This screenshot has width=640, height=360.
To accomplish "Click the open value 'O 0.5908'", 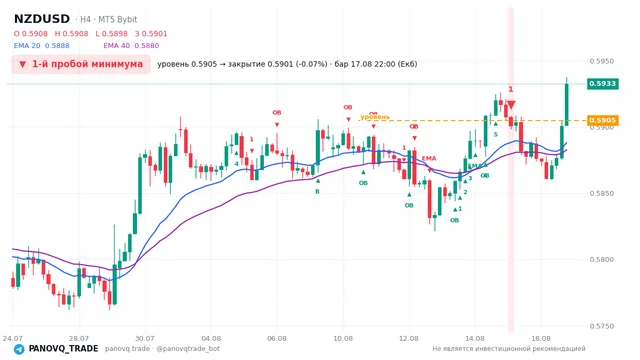I will [31, 34].
